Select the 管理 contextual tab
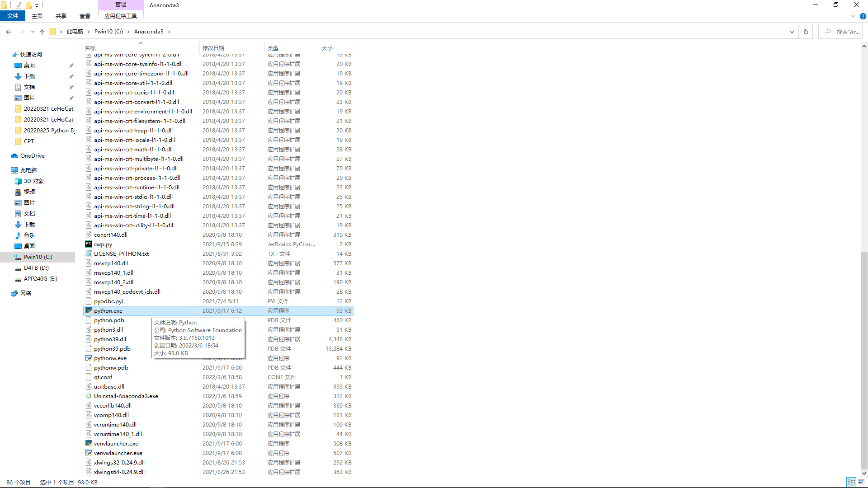This screenshot has height=488, width=868. point(121,5)
